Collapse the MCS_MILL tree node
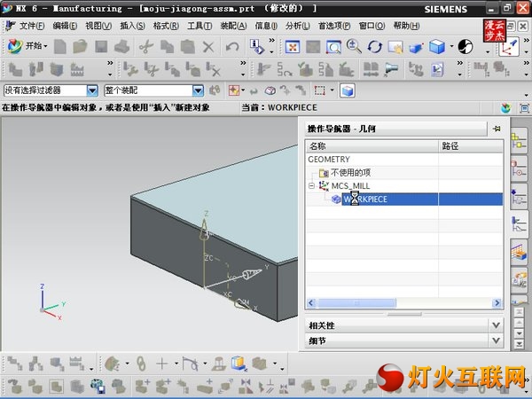This screenshot has height=399, width=532. [x=311, y=186]
